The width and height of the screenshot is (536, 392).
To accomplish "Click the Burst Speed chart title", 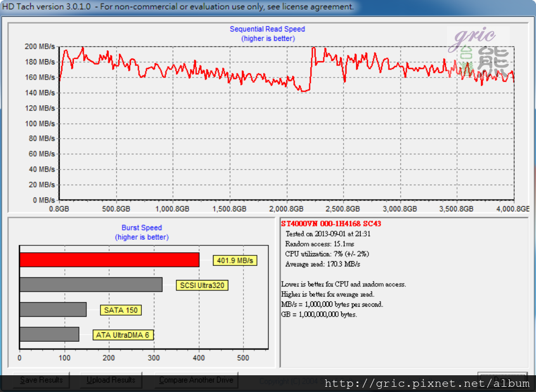I will tap(142, 228).
